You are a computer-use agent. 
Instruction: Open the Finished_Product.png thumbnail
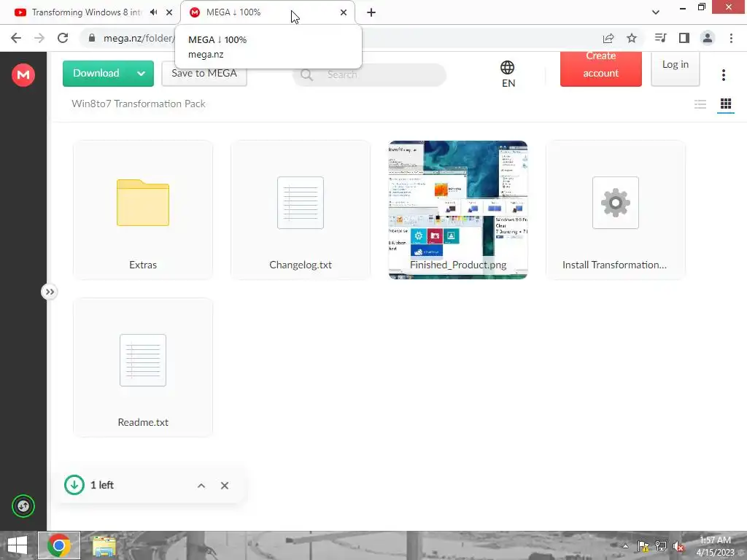tap(458, 209)
